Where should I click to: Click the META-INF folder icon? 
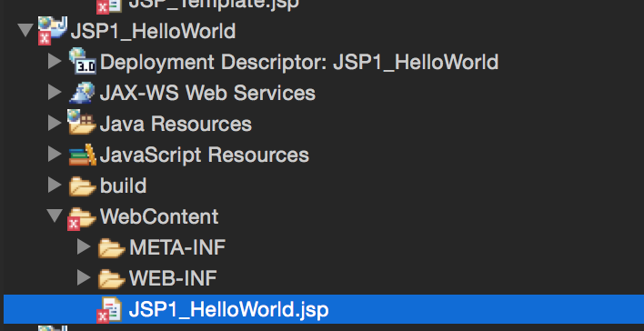point(111,248)
